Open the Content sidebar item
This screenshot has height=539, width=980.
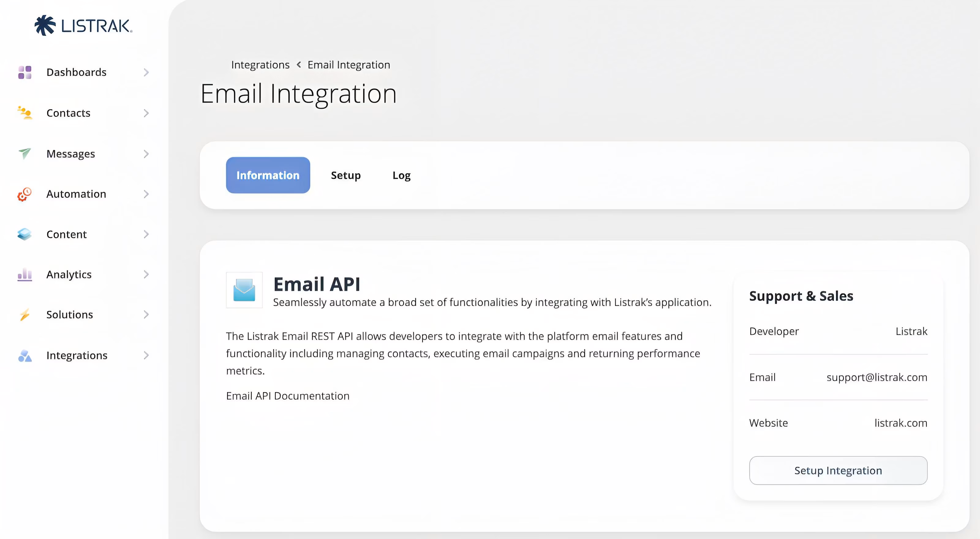(x=84, y=234)
